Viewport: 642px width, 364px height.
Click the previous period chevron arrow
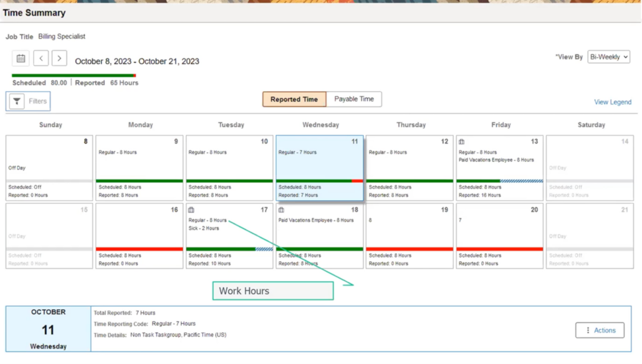coord(41,58)
